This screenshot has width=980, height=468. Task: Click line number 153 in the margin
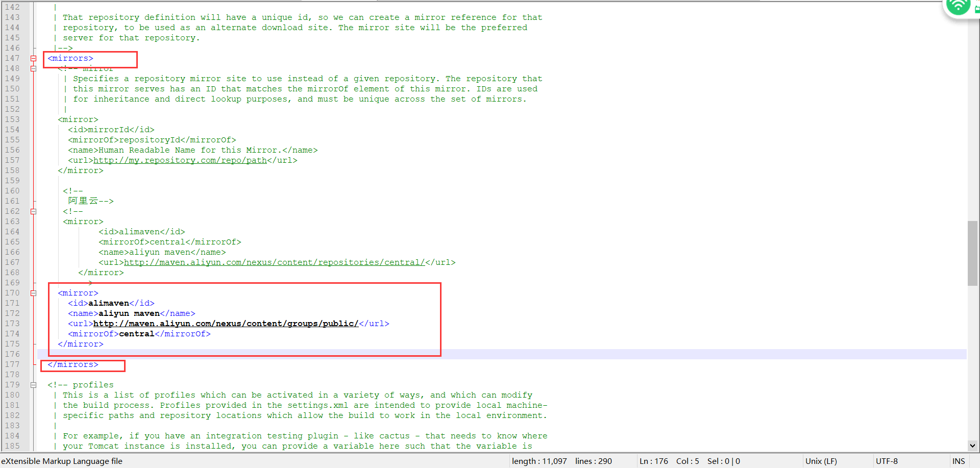click(x=12, y=119)
